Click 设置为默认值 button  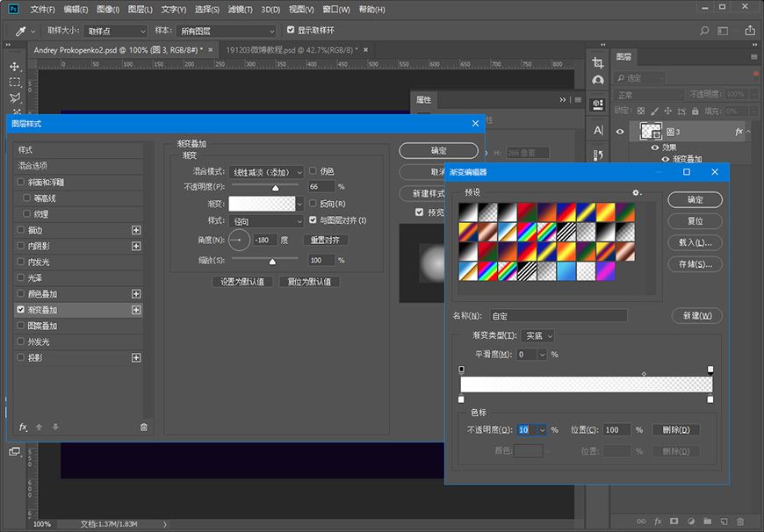(x=242, y=282)
